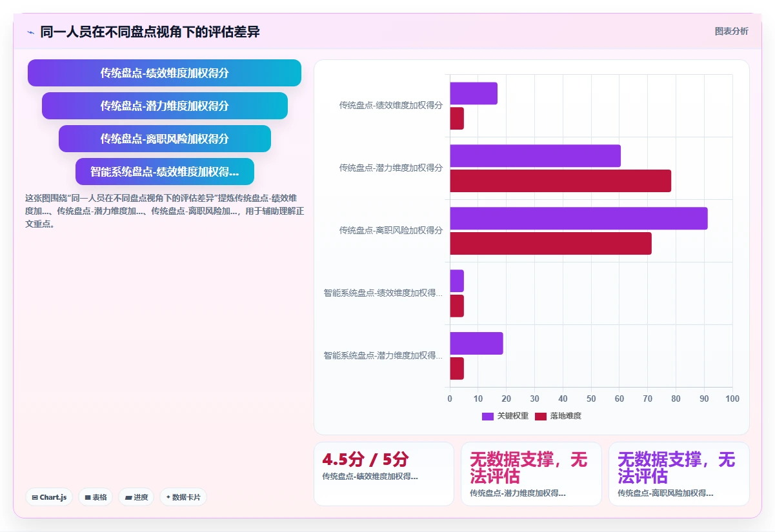Click the Chart.js tag chip
The height and width of the screenshot is (532, 775).
tap(49, 497)
